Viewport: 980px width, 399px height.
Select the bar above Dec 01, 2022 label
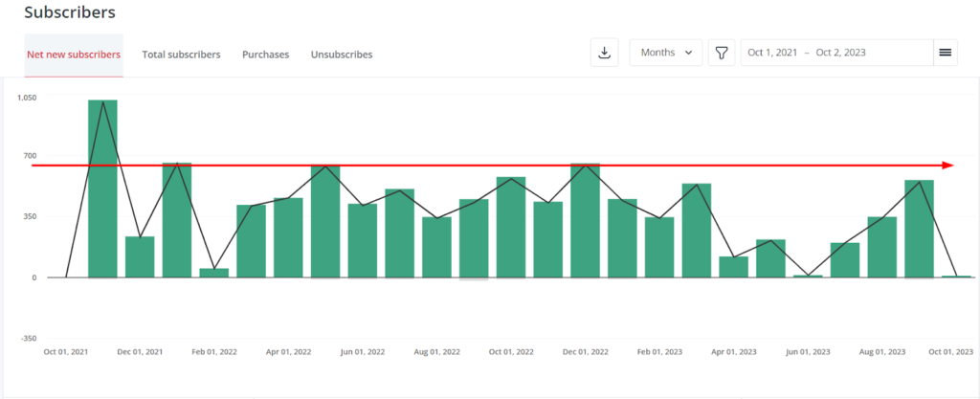(585, 220)
